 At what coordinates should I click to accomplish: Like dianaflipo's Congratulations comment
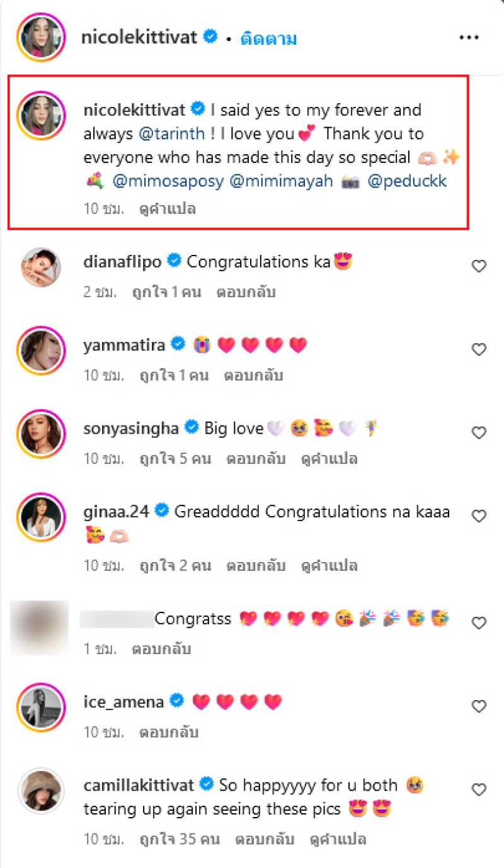click(479, 266)
